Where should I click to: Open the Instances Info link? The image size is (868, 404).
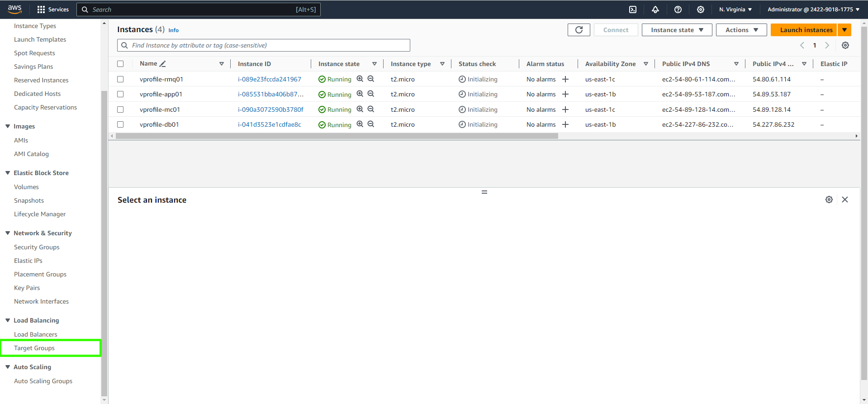(x=174, y=30)
